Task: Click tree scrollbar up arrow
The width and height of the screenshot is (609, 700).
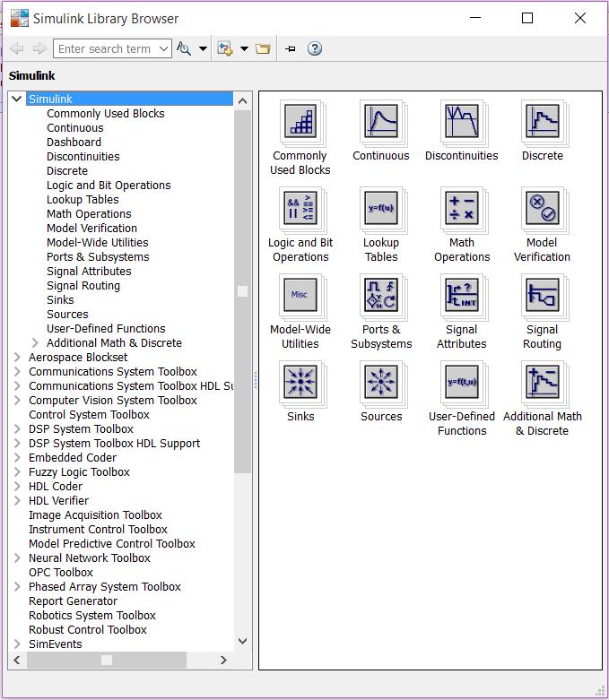Action: pyautogui.click(x=243, y=101)
